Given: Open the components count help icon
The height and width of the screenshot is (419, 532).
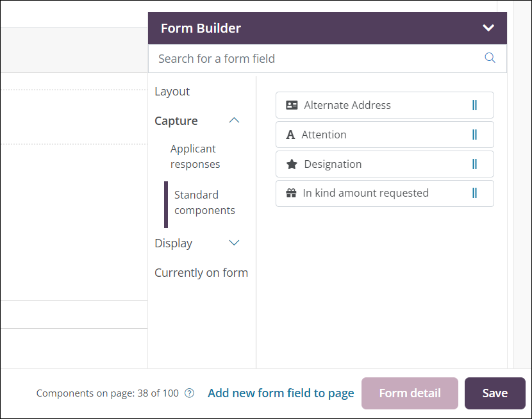Looking at the screenshot, I should (189, 393).
